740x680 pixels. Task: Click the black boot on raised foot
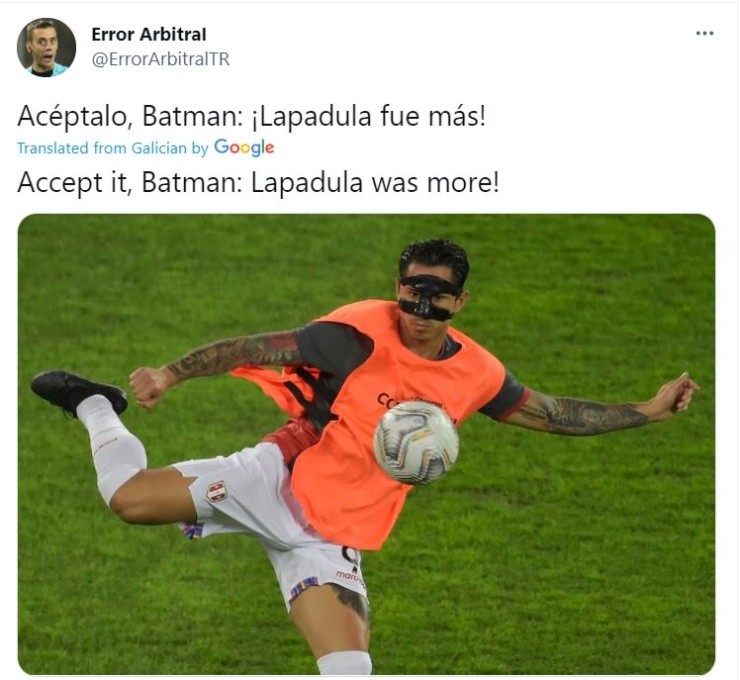(78, 392)
